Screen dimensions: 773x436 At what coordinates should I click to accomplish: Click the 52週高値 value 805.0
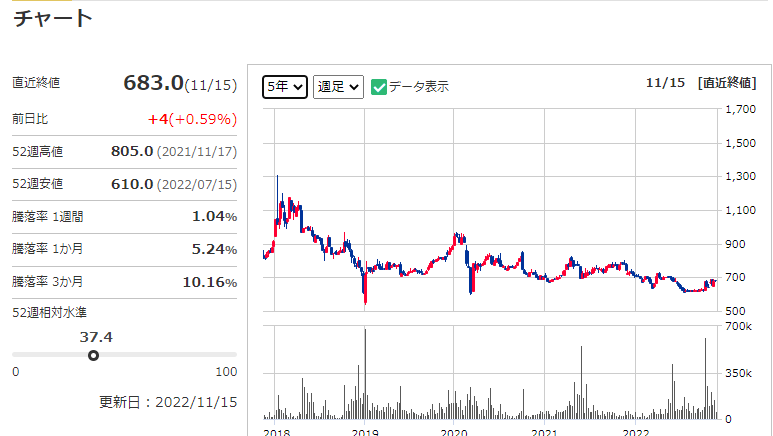tap(132, 151)
